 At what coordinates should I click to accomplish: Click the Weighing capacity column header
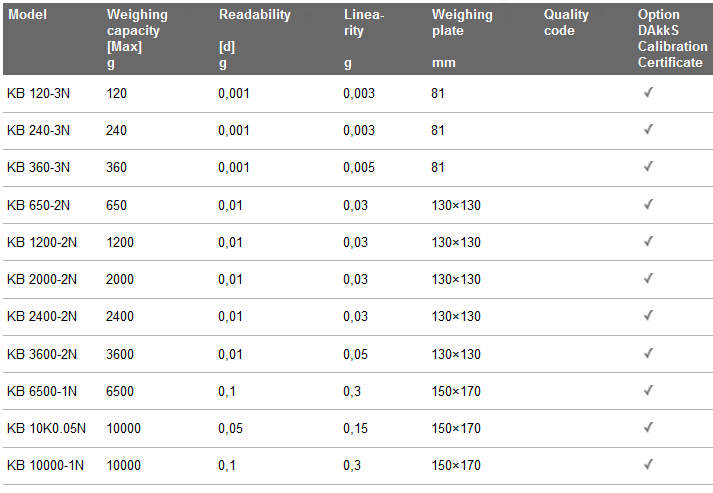click(137, 38)
